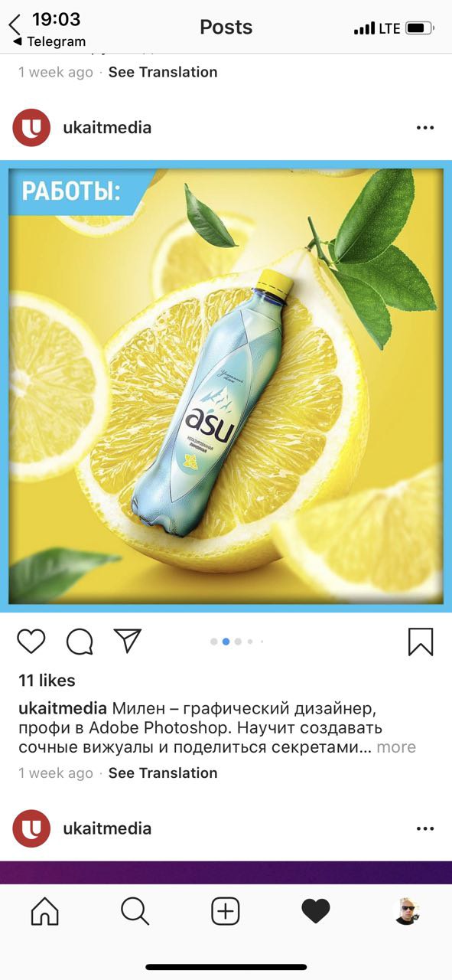Share the post using the paper plane icon
The image size is (452, 980).
(x=128, y=641)
